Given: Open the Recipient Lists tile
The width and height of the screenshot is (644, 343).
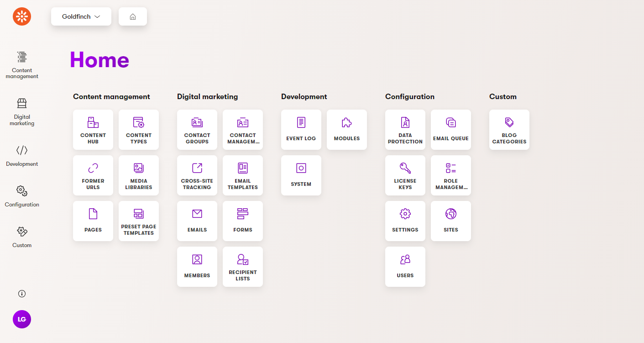Looking at the screenshot, I should click(x=243, y=267).
